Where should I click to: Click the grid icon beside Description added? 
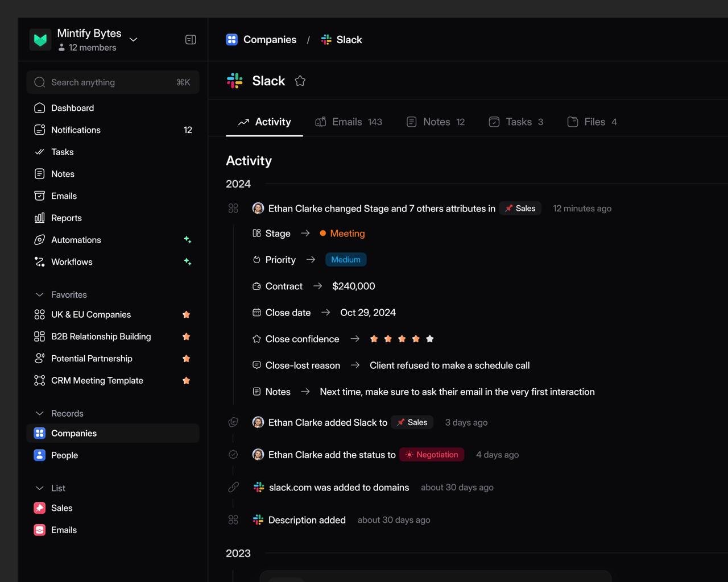click(233, 520)
